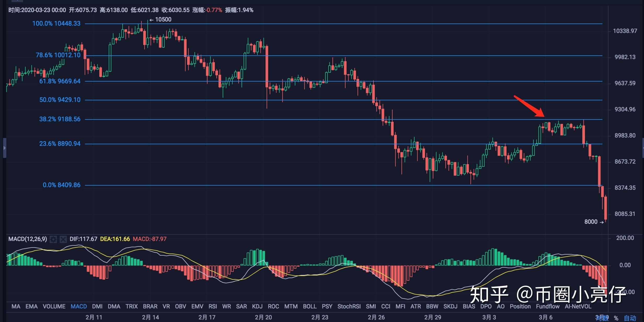Select the MA indicator tab
This screenshot has height=322, width=644.
pyautogui.click(x=16, y=306)
